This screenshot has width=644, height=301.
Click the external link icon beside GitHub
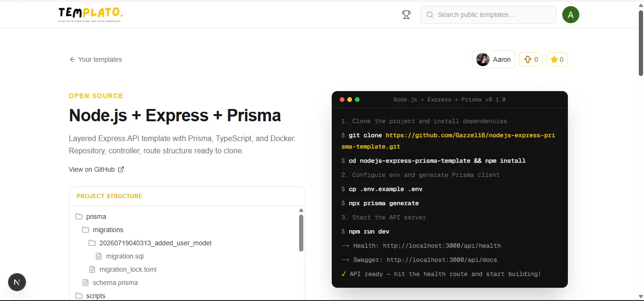coord(121,169)
